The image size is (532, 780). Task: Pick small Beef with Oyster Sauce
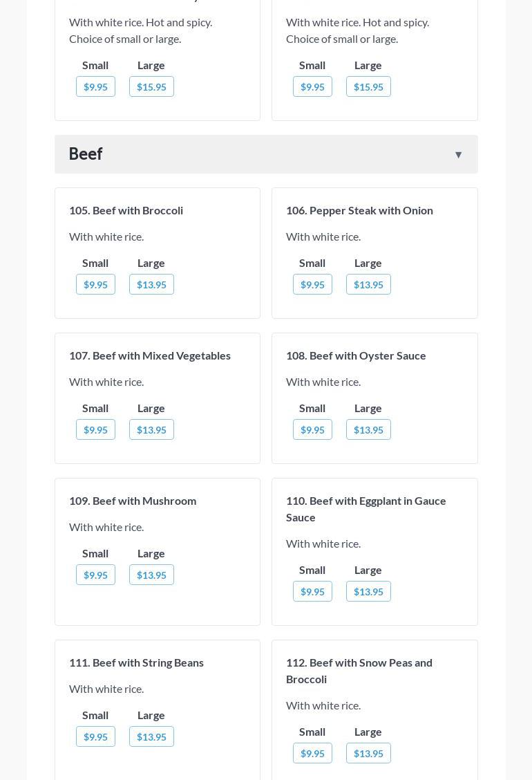point(312,429)
